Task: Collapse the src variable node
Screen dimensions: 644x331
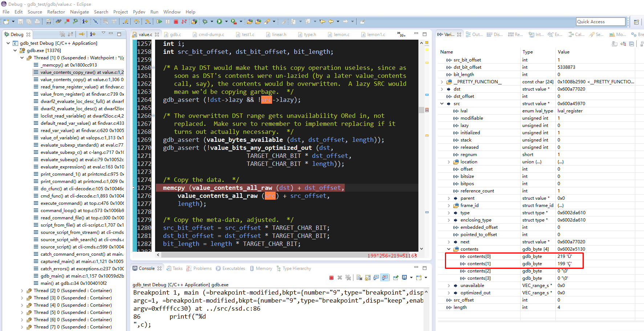Action: [442, 104]
